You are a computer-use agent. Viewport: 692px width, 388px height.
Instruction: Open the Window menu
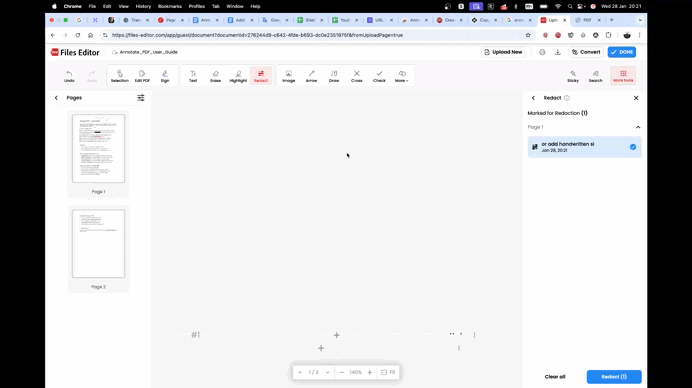(x=235, y=6)
